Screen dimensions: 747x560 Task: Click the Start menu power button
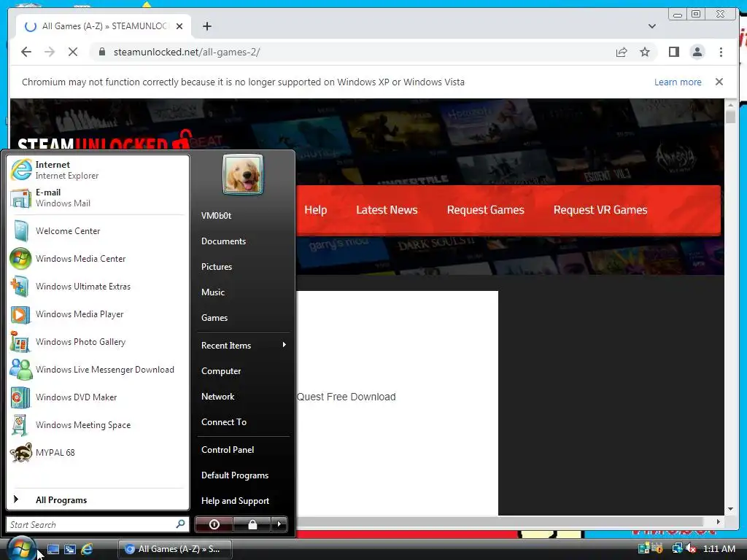coord(214,524)
